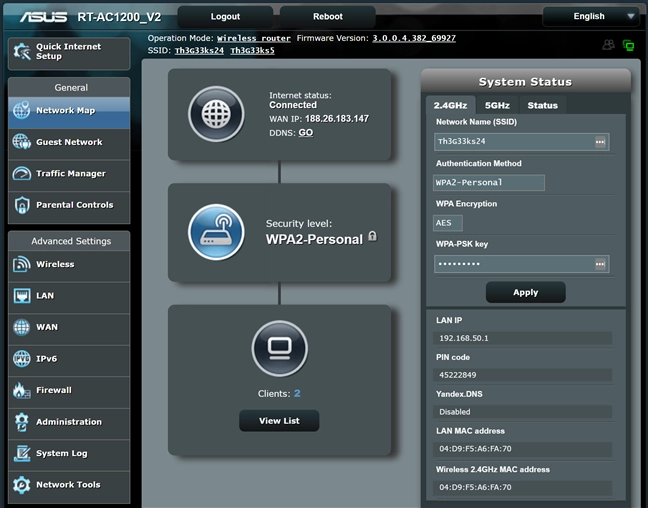648x508 pixels.
Task: Click the Reboot button
Action: [328, 17]
